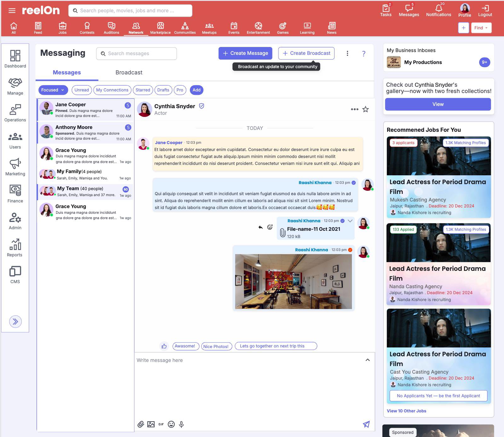Screen dimensions: 504x437
Task: Open CMS in the left sidebar
Action: (15, 275)
